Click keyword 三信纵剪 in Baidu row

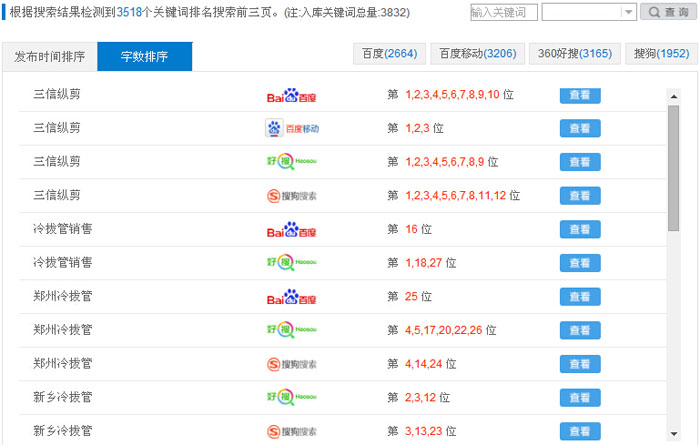[57, 94]
